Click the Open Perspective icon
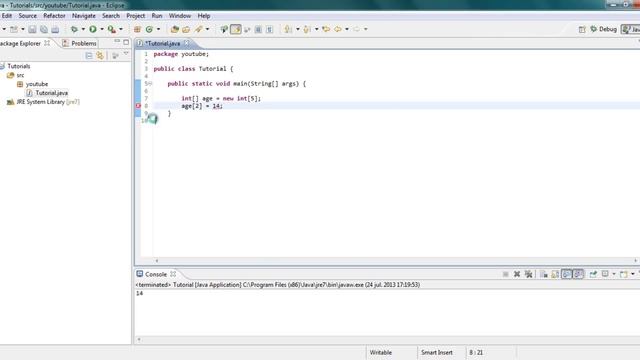The image size is (640, 360). (x=582, y=29)
